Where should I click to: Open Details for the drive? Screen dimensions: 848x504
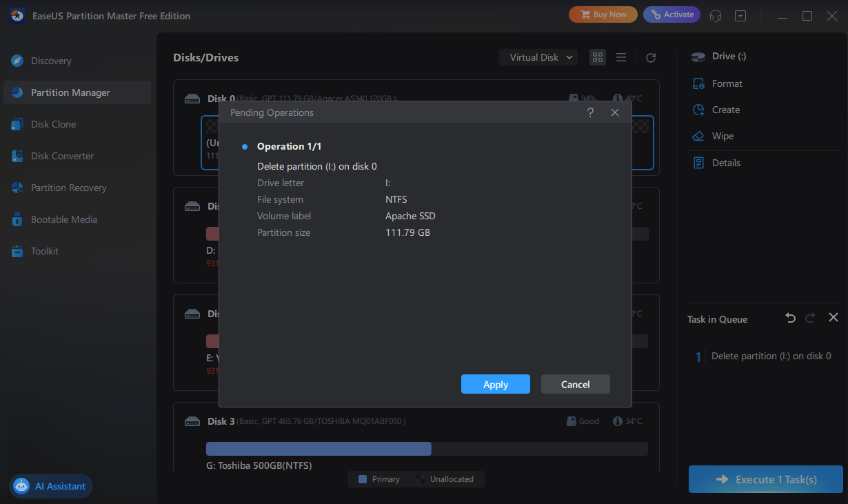pos(716,163)
